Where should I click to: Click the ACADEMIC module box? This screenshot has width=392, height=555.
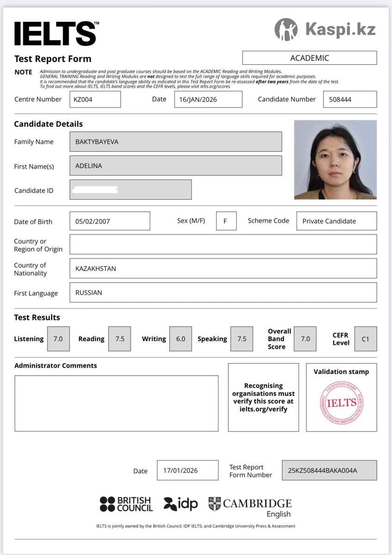pyautogui.click(x=309, y=58)
